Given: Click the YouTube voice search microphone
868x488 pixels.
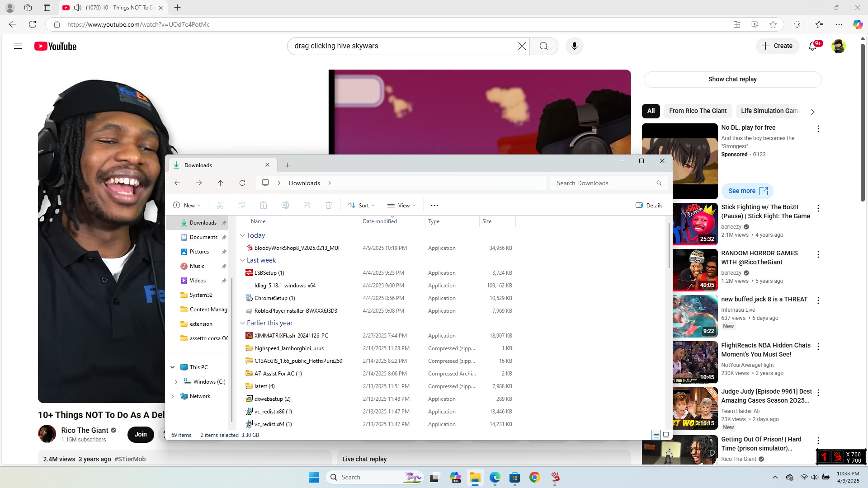Looking at the screenshot, I should click(574, 46).
